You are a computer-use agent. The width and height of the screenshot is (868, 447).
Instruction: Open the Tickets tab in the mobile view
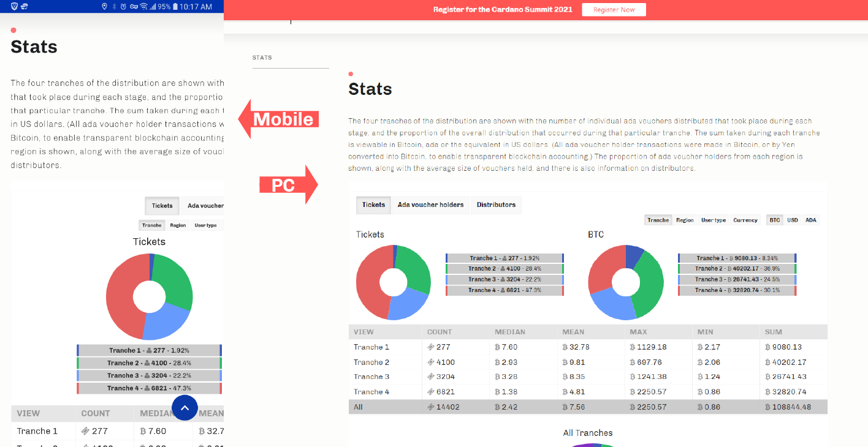click(162, 206)
